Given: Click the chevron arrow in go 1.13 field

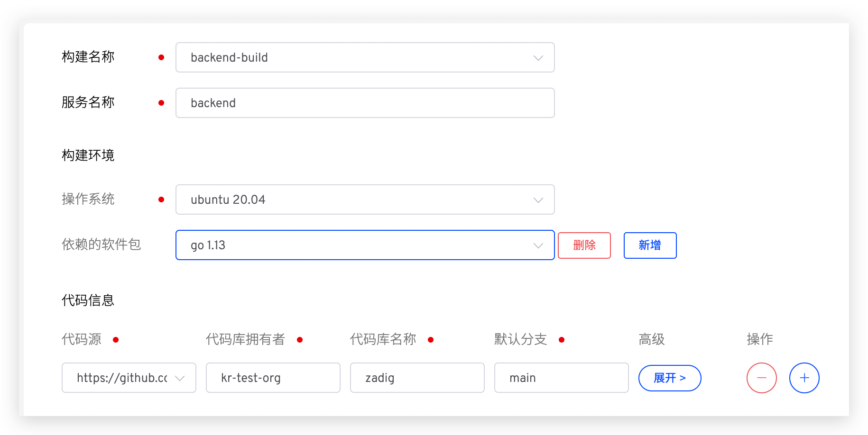Looking at the screenshot, I should (538, 245).
